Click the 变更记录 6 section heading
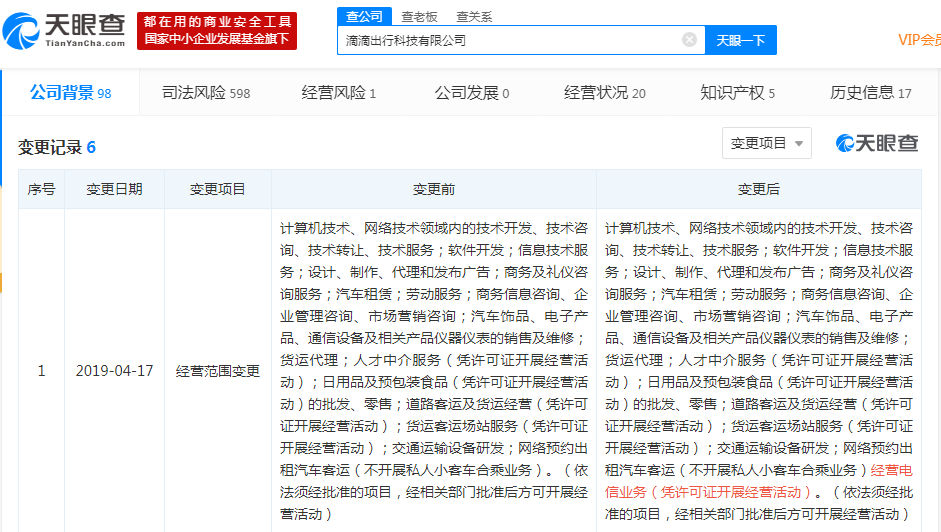This screenshot has width=941, height=532. click(x=57, y=147)
